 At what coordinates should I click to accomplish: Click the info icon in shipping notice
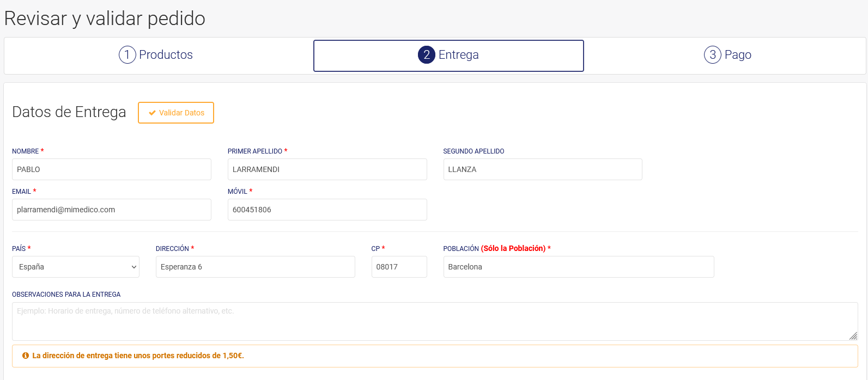pos(26,356)
